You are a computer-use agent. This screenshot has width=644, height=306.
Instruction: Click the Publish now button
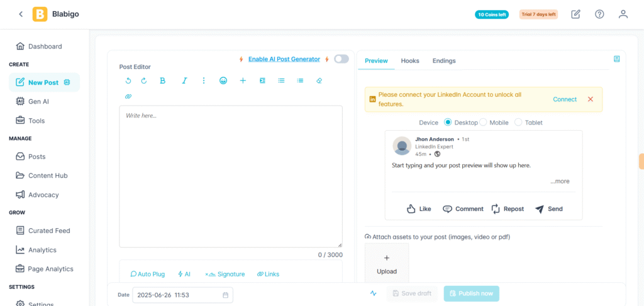(471, 293)
